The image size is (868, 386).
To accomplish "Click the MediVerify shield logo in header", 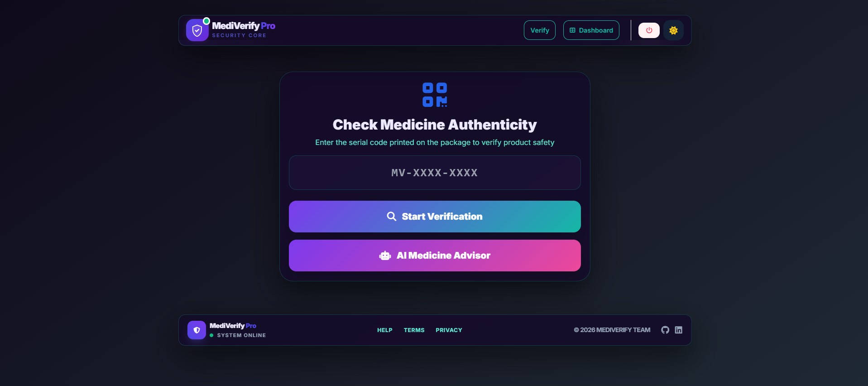I will pyautogui.click(x=197, y=30).
